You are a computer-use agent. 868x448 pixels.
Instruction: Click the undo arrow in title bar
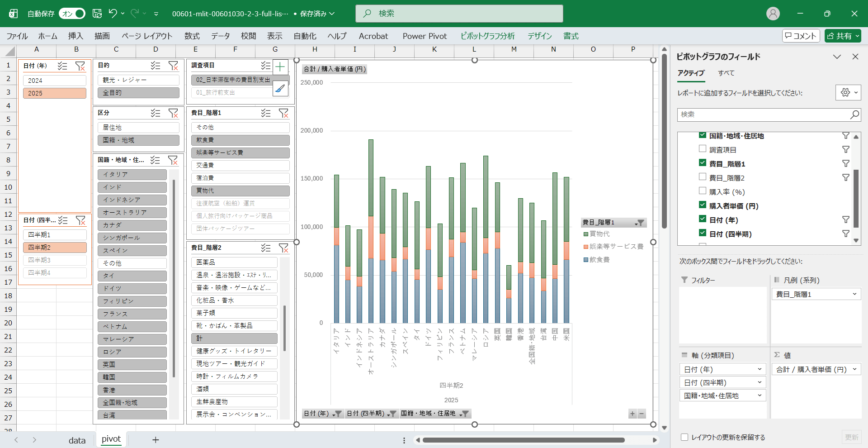(x=113, y=14)
